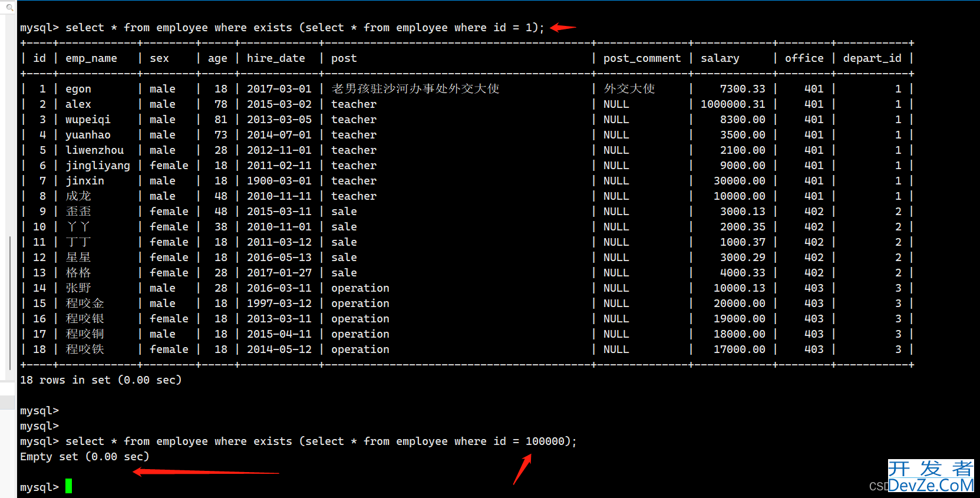Click hire date 2010-11-11

point(279,196)
